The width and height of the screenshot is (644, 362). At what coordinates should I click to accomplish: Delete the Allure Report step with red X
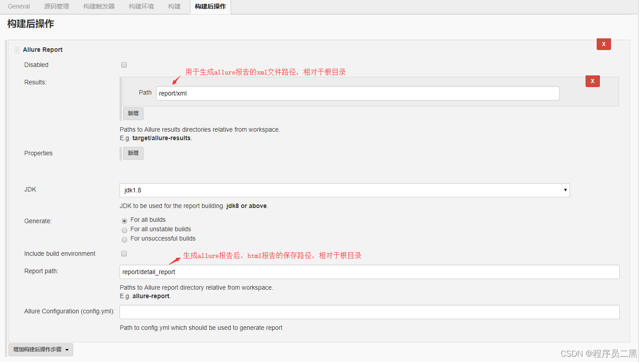(x=604, y=44)
